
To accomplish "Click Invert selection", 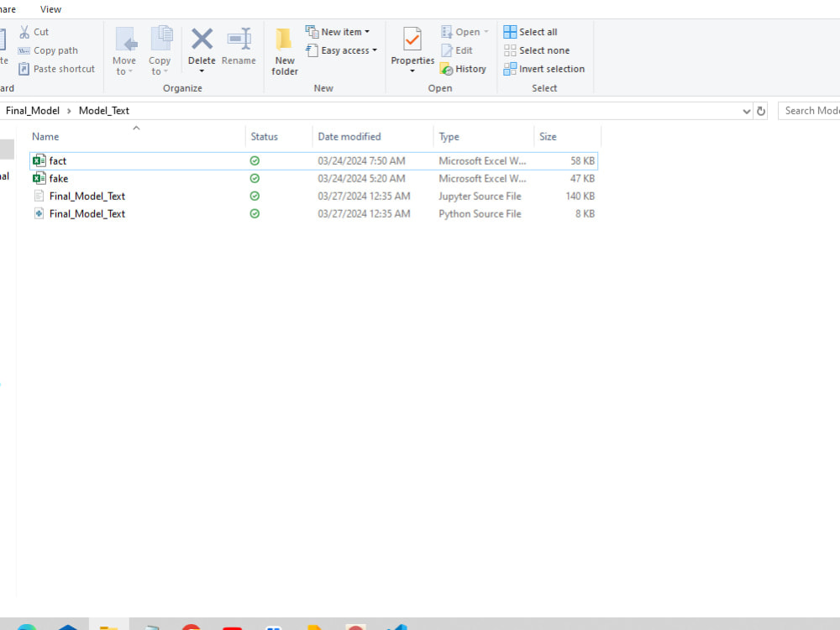I will (544, 69).
